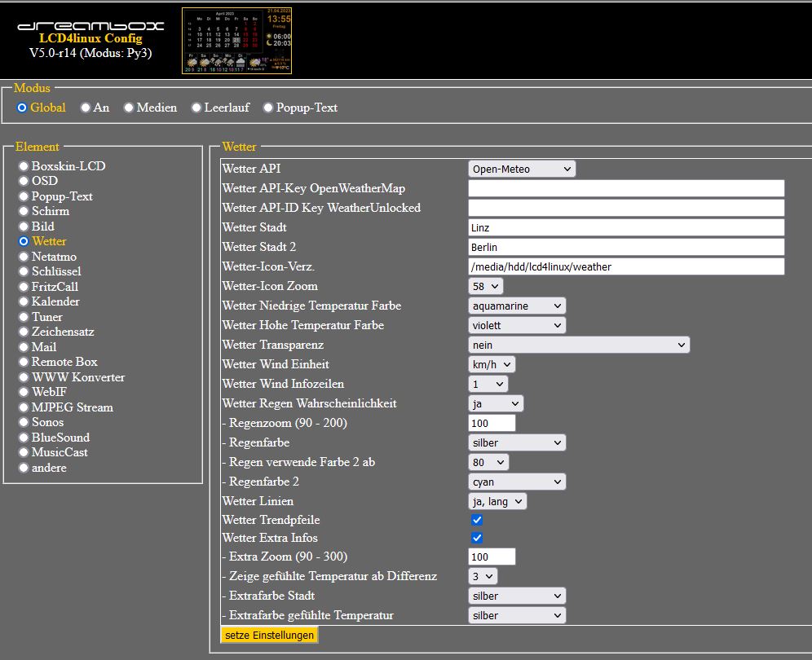Disable the Wetter Trendpfeile checkbox
The image size is (812, 660).
477,520
